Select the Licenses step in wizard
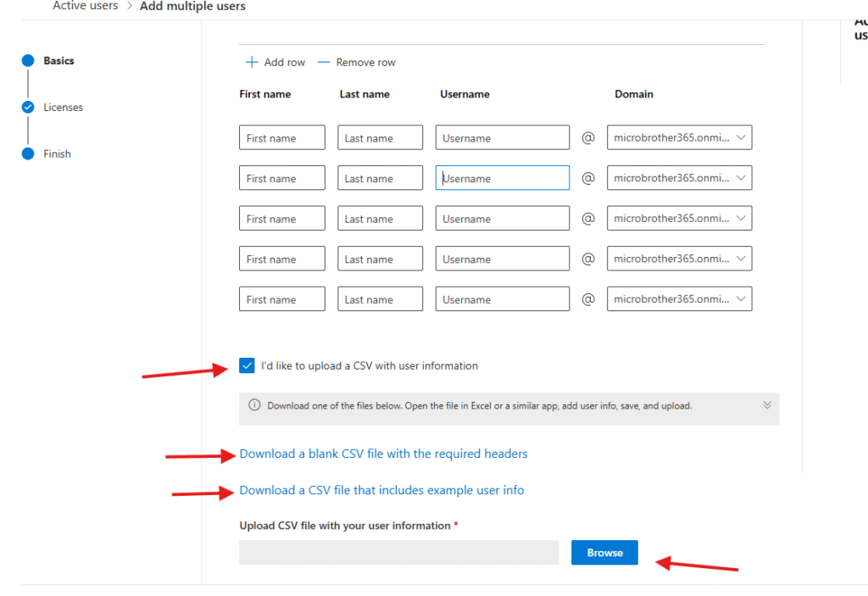This screenshot has width=868, height=596. pos(64,108)
